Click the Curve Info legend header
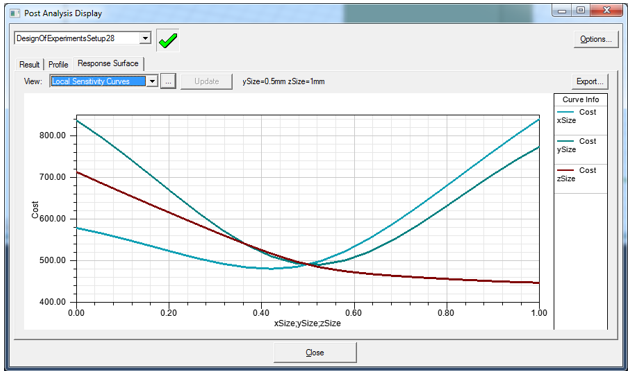Screen dimensions: 628x371 click(x=581, y=99)
